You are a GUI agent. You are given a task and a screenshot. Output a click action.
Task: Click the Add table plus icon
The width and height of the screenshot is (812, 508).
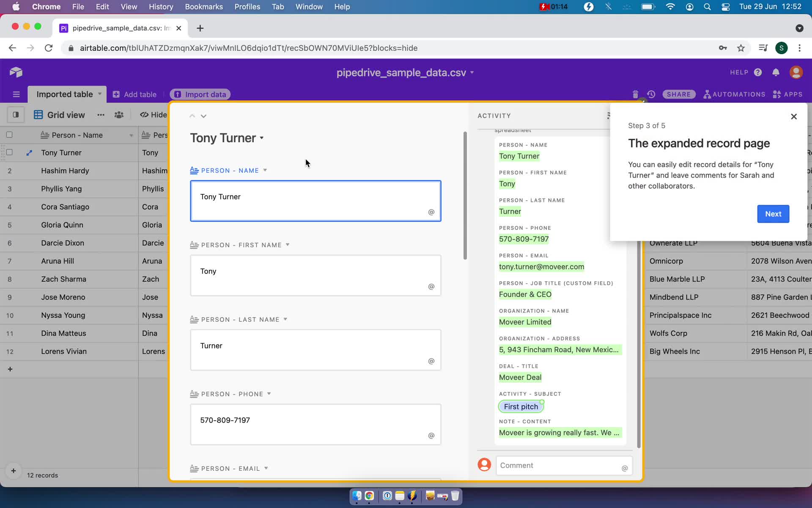[116, 94]
